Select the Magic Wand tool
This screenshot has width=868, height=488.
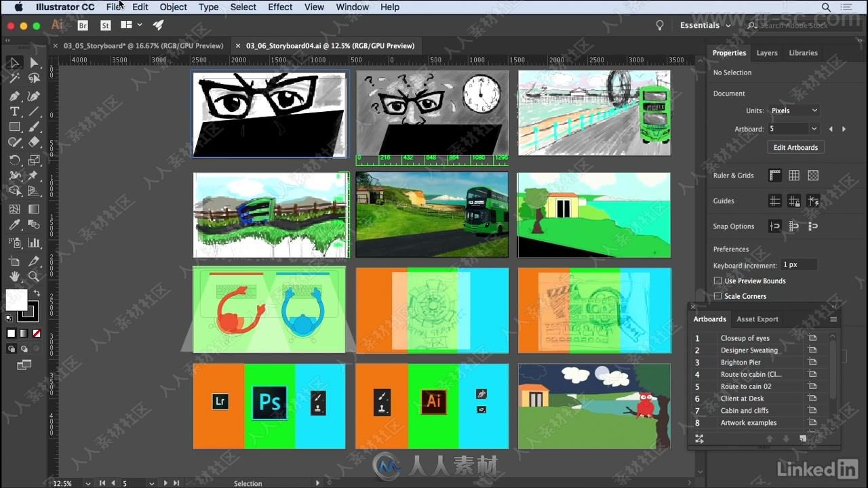coord(14,79)
